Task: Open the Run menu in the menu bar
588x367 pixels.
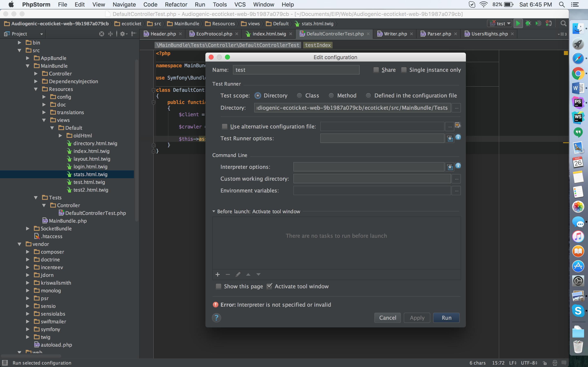Action: (x=199, y=5)
